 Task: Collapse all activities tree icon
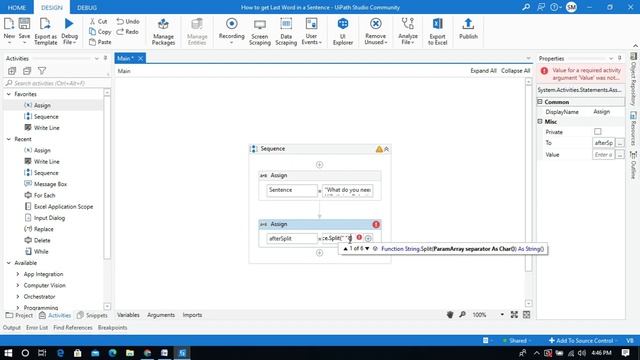(x=27, y=71)
